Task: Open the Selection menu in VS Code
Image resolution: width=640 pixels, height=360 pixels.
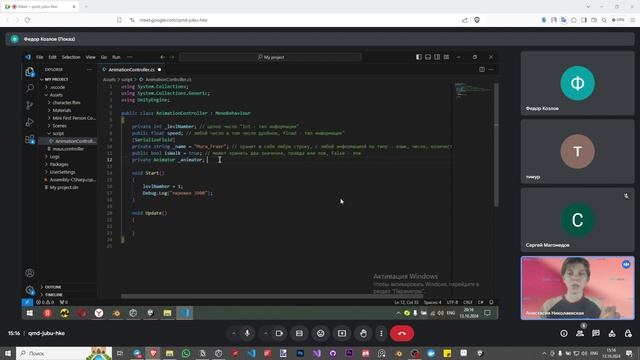Action: click(71, 57)
